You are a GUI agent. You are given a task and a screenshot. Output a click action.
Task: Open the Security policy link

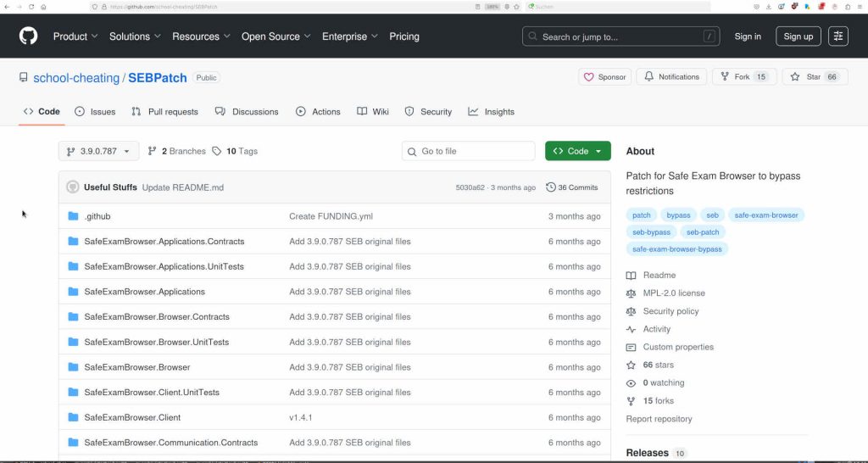coord(663,311)
